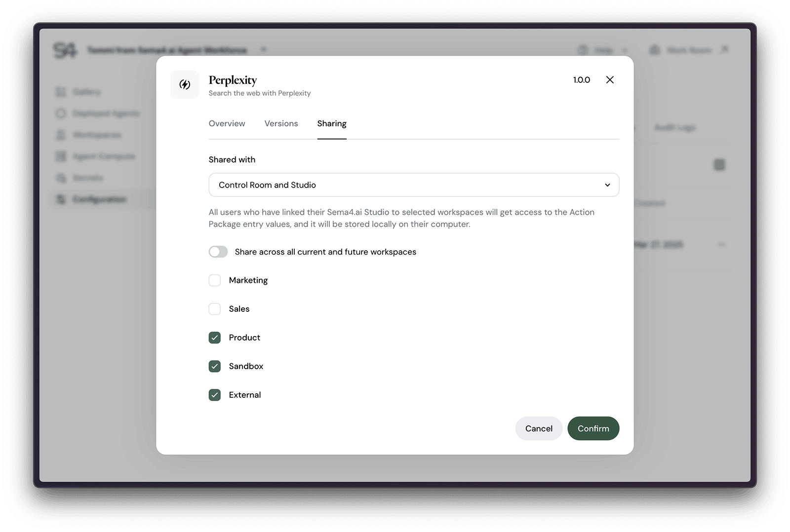Screen dimensions: 790x532
Task: Check the Marketing workspace checkbox
Action: (x=215, y=280)
